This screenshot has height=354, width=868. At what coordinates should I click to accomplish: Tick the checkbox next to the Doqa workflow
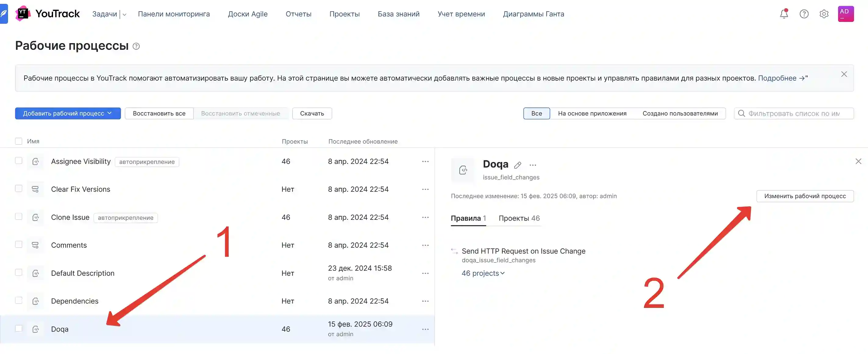pos(19,329)
